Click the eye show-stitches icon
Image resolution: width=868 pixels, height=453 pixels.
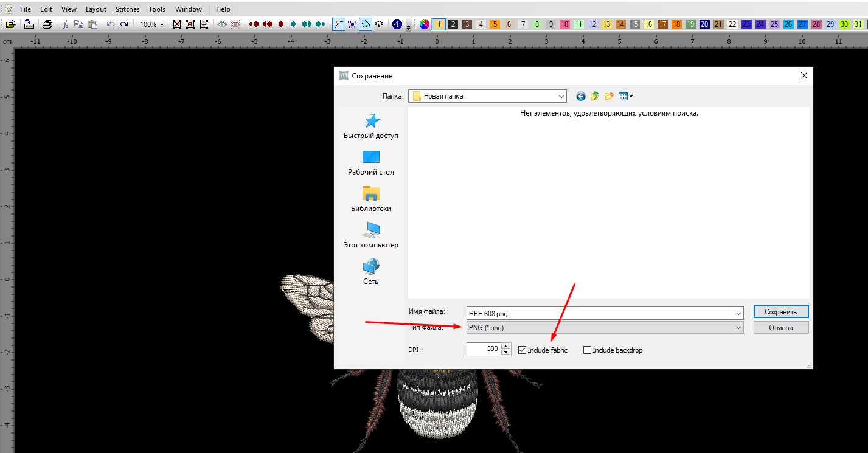click(x=222, y=24)
